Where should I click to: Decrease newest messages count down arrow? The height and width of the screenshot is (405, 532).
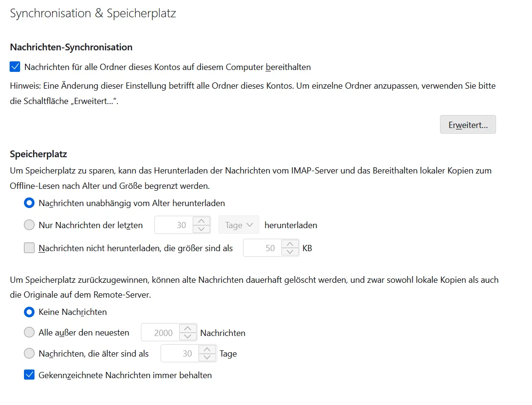(x=187, y=336)
